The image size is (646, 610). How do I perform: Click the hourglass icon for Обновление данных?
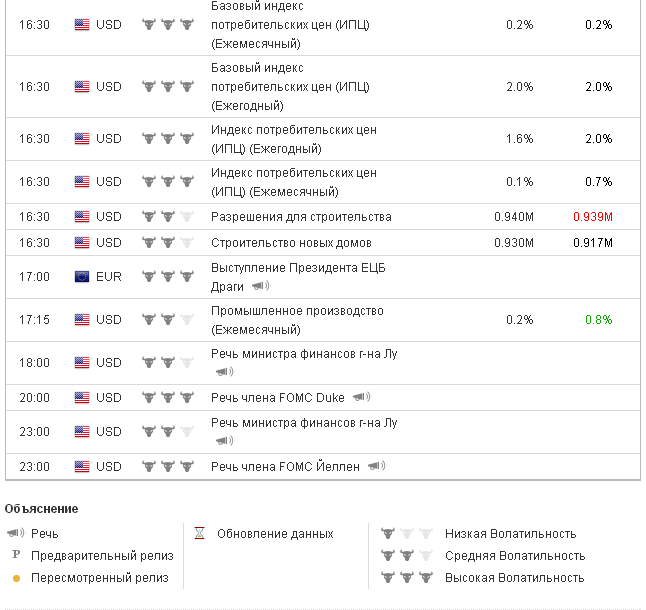pyautogui.click(x=200, y=533)
